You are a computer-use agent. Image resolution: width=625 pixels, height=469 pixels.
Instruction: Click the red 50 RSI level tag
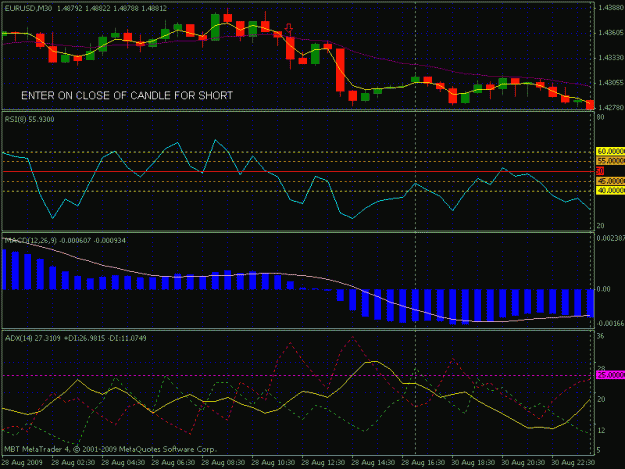[600, 171]
